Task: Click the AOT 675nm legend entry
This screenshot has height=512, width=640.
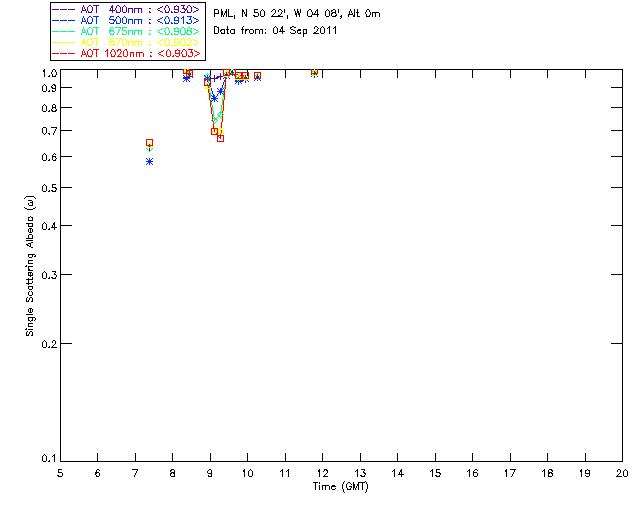Action: point(126,31)
